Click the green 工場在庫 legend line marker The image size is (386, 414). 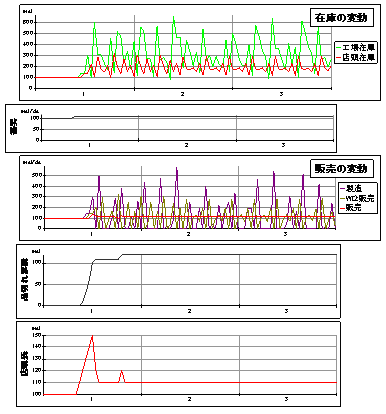(x=339, y=48)
